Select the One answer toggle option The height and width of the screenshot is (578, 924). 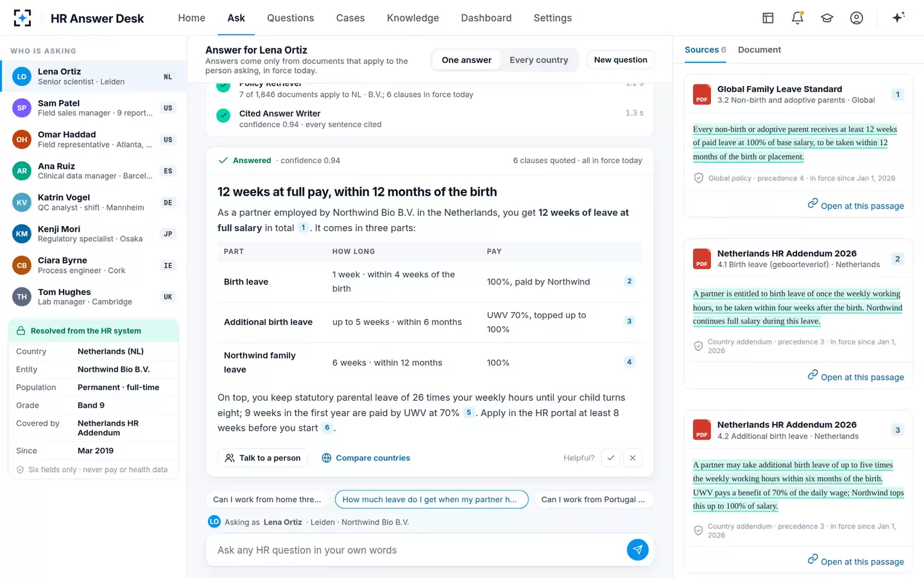tap(466, 60)
